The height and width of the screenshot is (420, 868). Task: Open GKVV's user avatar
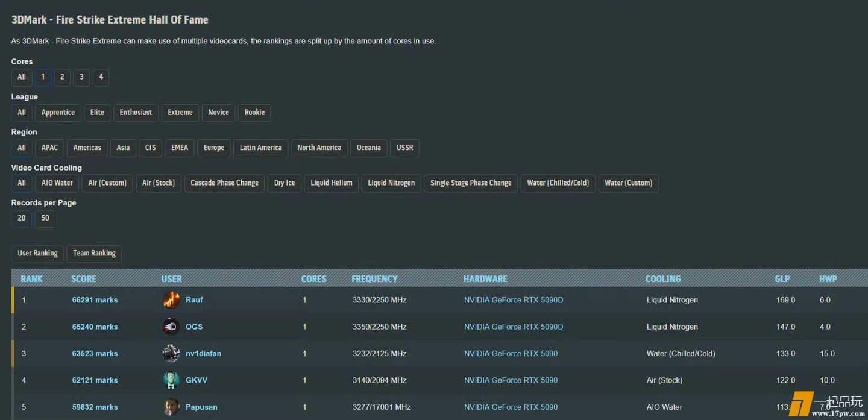coord(171,380)
